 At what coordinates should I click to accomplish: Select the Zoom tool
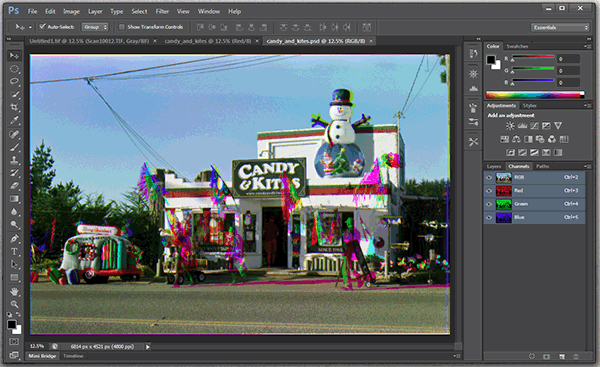14,304
